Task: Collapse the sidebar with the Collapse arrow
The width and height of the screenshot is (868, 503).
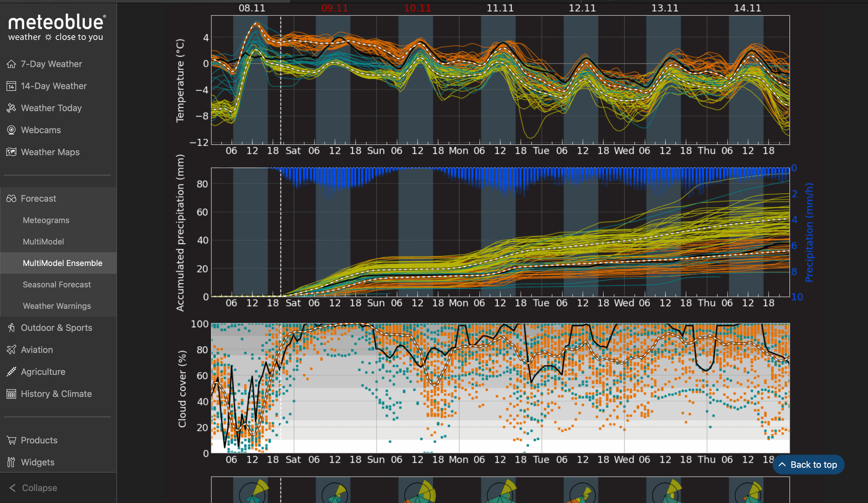Action: (x=13, y=488)
